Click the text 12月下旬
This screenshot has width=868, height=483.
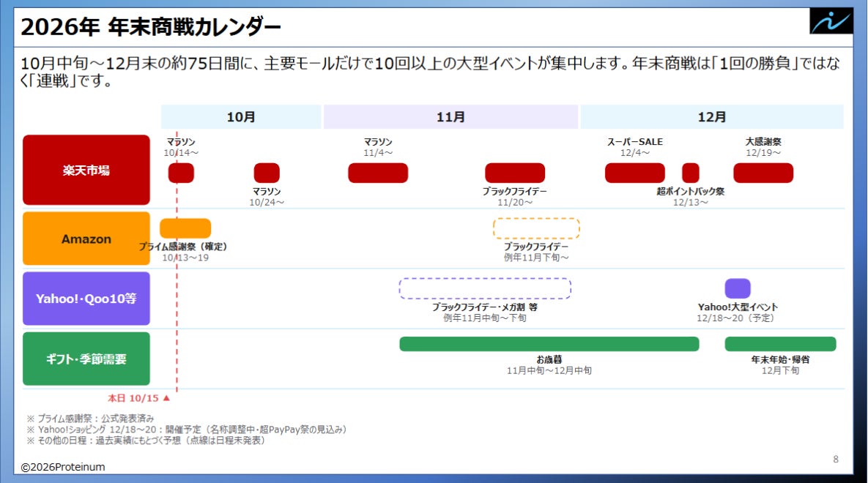coord(781,371)
